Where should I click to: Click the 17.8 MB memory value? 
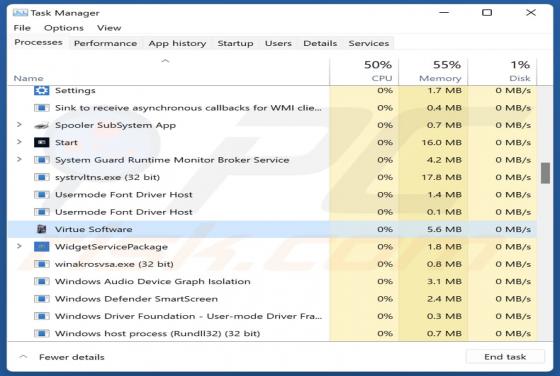[441, 177]
